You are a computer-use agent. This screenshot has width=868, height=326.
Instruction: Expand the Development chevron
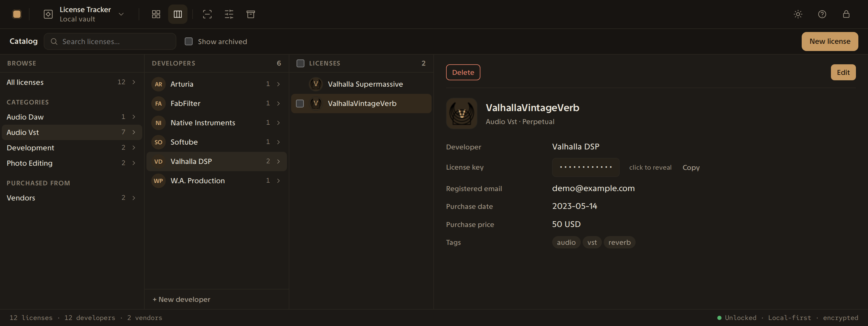pos(134,148)
